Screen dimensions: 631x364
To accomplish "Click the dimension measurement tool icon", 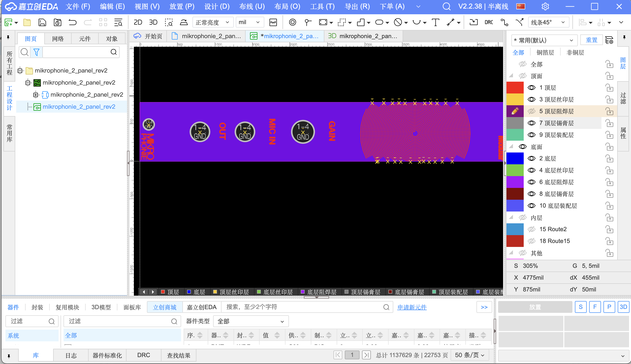I will 450,22.
